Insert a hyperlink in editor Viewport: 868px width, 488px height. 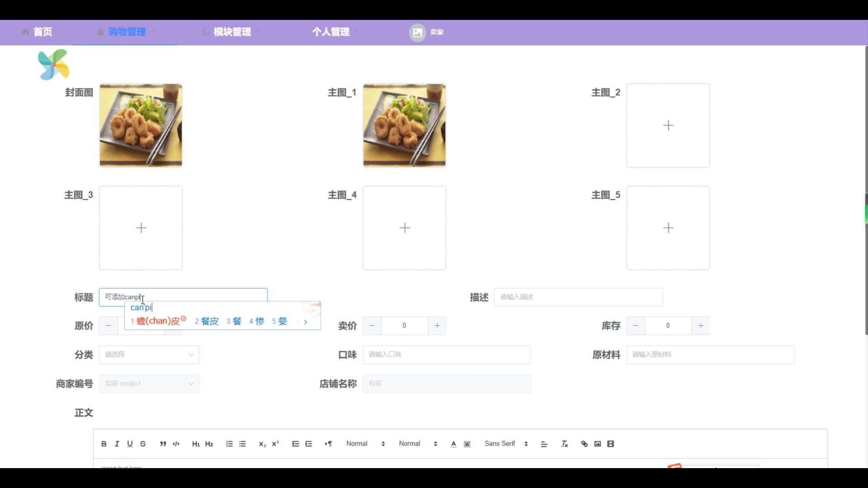point(585,444)
